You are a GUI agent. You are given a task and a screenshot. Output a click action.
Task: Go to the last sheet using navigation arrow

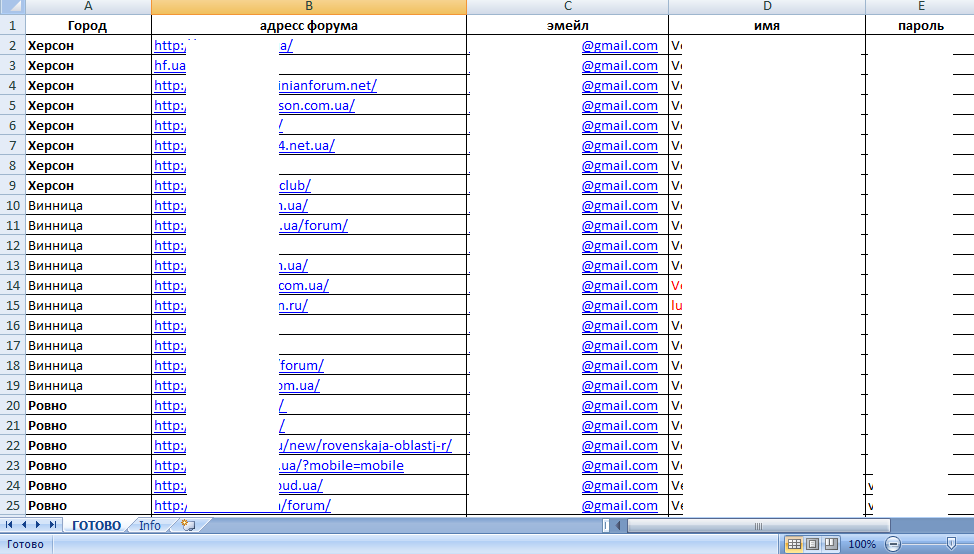53,525
